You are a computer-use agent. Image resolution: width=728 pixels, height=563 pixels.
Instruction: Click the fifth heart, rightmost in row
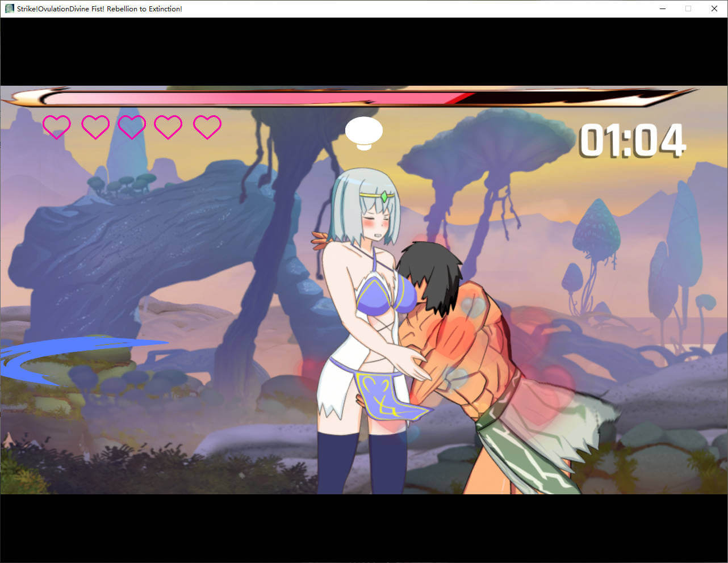[207, 127]
